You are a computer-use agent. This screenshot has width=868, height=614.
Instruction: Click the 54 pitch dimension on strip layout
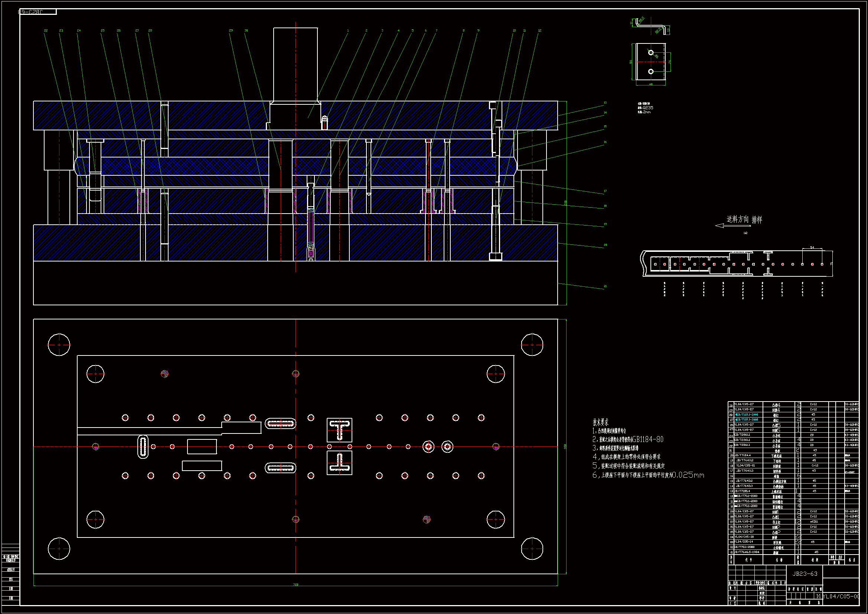click(x=812, y=247)
